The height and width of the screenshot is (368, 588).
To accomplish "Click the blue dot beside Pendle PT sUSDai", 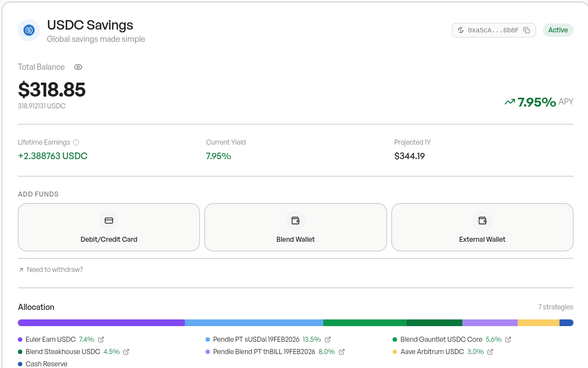I will pyautogui.click(x=208, y=340).
